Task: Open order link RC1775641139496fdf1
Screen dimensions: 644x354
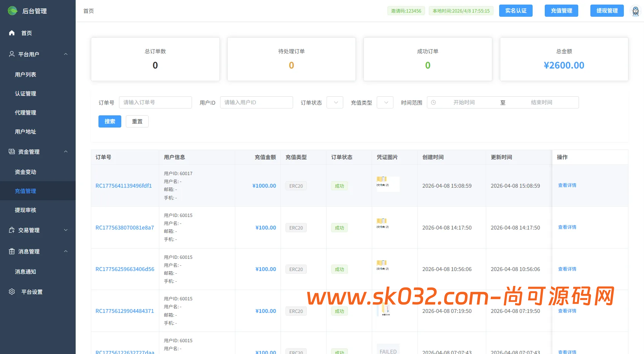Action: click(x=124, y=186)
